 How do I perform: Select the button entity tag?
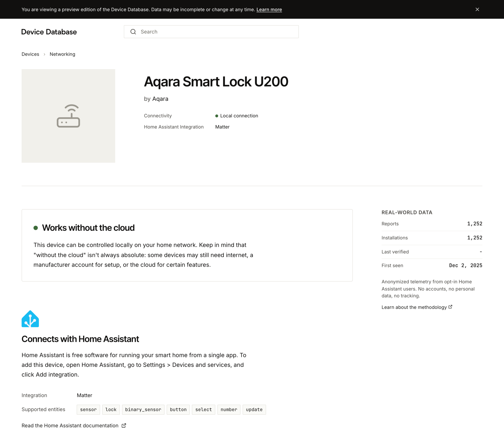coord(178,410)
